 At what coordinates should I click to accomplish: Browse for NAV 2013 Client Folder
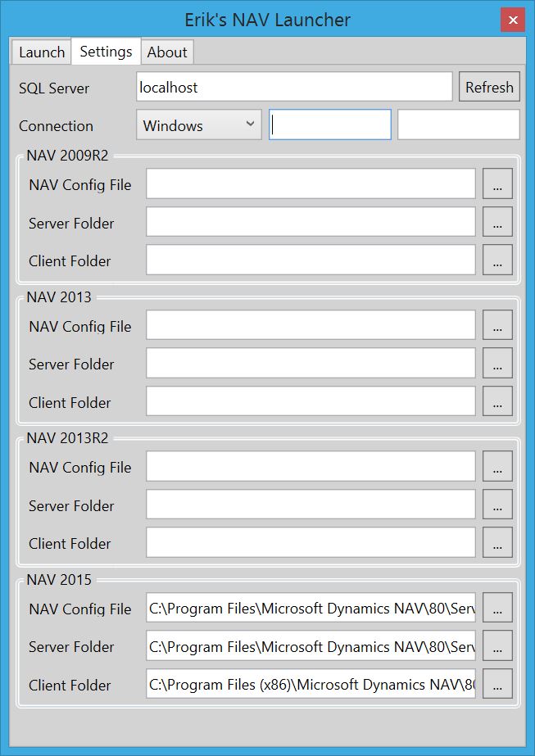click(x=497, y=401)
